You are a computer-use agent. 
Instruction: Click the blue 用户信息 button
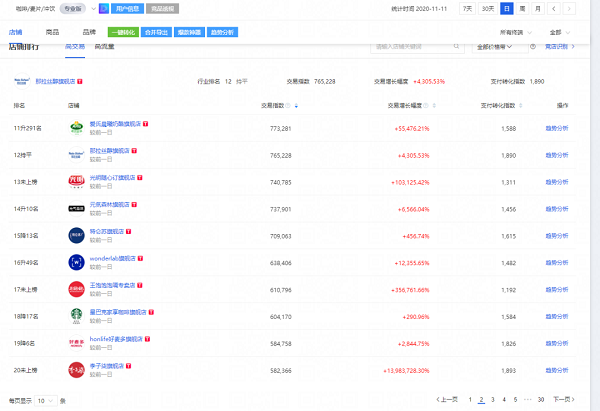coord(127,8)
